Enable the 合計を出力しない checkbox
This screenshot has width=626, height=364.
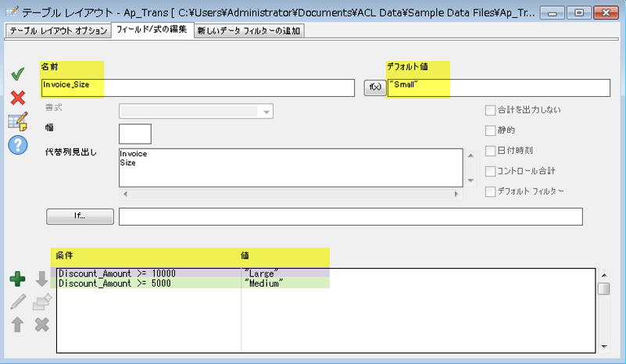tap(491, 110)
